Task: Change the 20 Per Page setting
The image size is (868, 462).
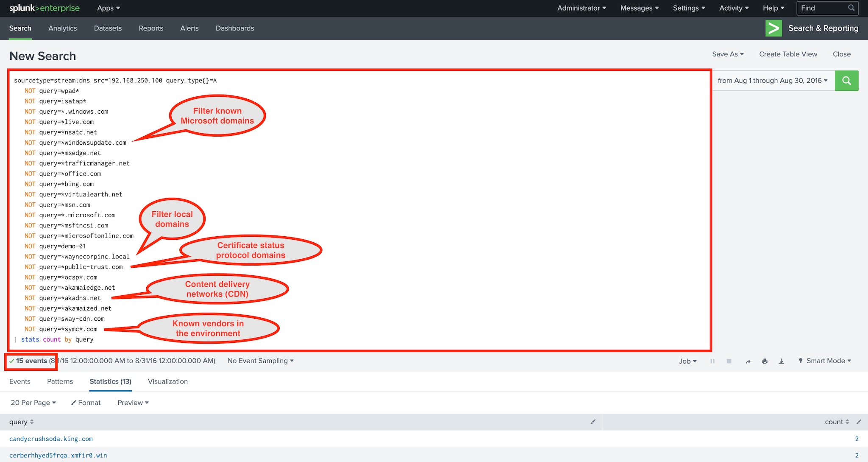Action: coord(33,403)
